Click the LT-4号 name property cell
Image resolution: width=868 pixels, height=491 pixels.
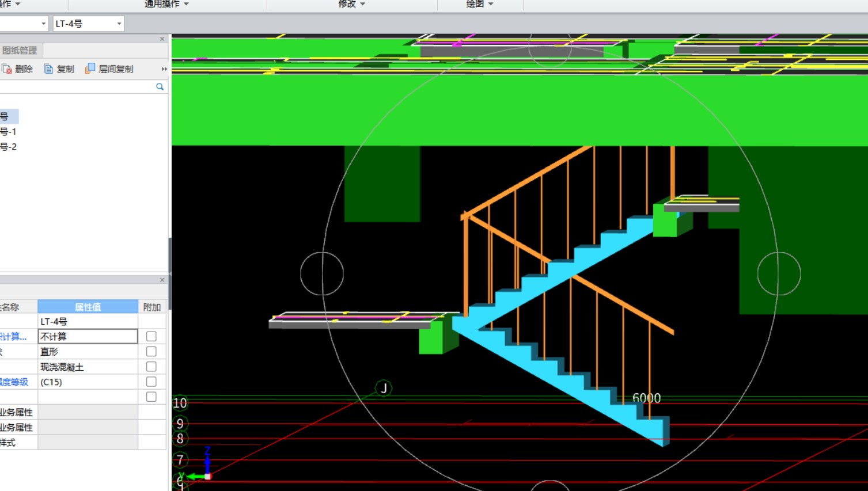88,321
